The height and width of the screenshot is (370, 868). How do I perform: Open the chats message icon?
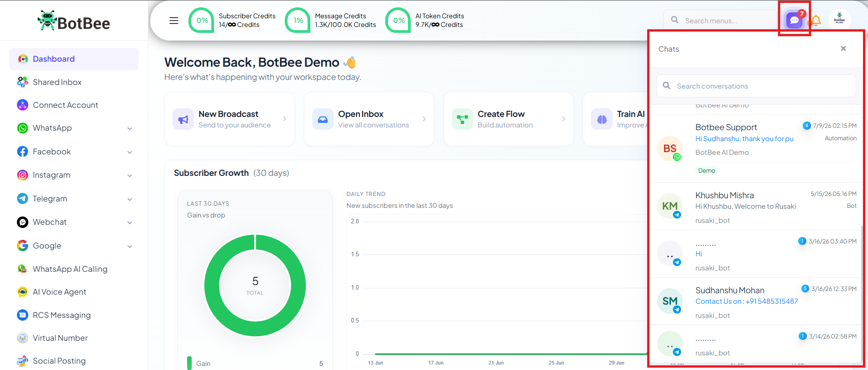[794, 20]
